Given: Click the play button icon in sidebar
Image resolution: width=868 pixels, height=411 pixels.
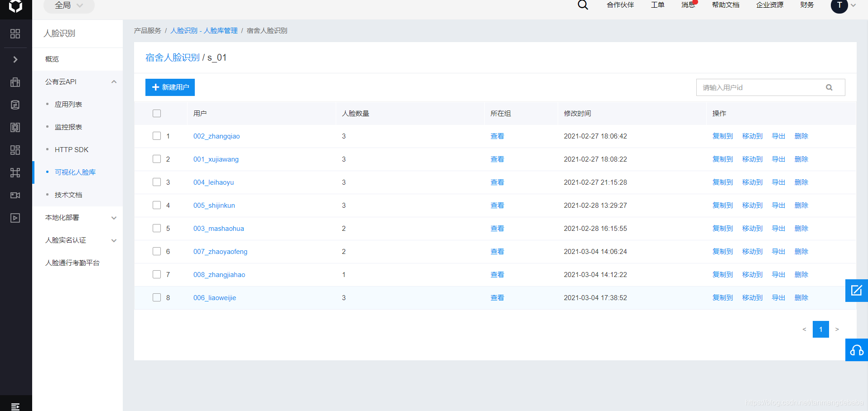Looking at the screenshot, I should point(15,218).
